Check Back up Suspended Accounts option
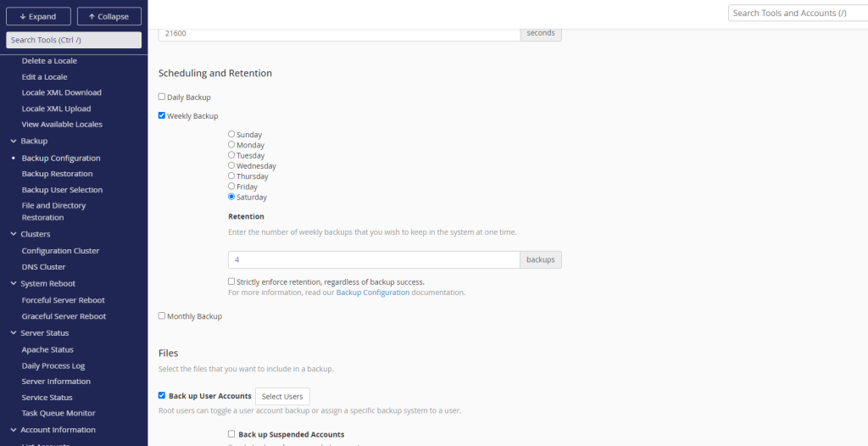 click(x=231, y=434)
